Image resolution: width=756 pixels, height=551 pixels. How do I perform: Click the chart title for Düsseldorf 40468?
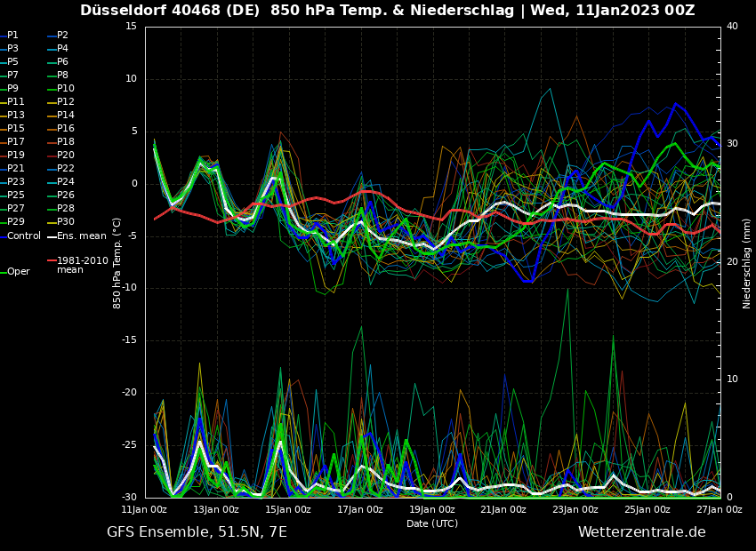(387, 11)
